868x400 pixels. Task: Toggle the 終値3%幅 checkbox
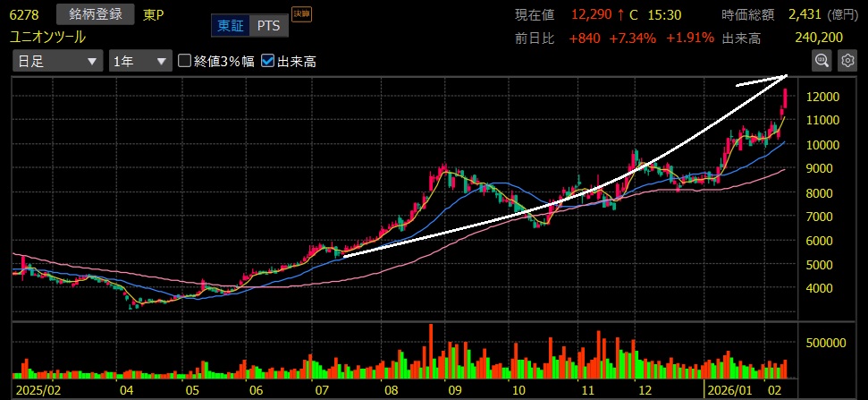tap(185, 61)
